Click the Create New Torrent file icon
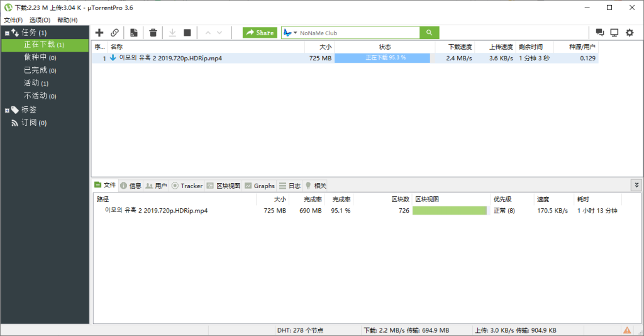 click(133, 33)
